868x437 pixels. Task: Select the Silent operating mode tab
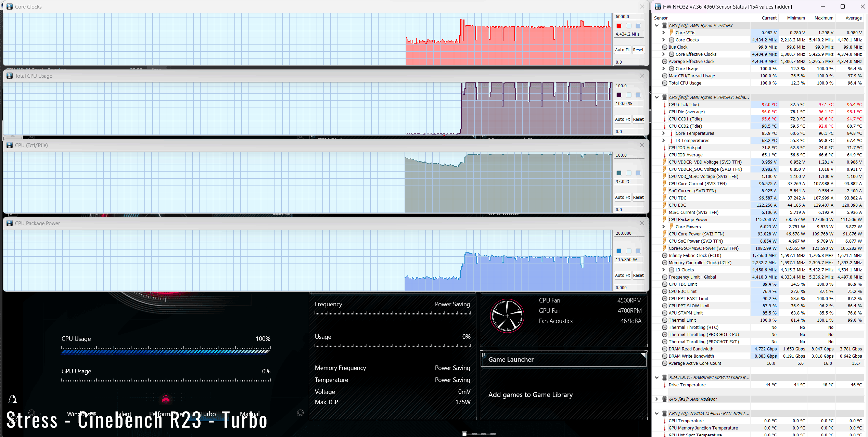pyautogui.click(x=124, y=414)
